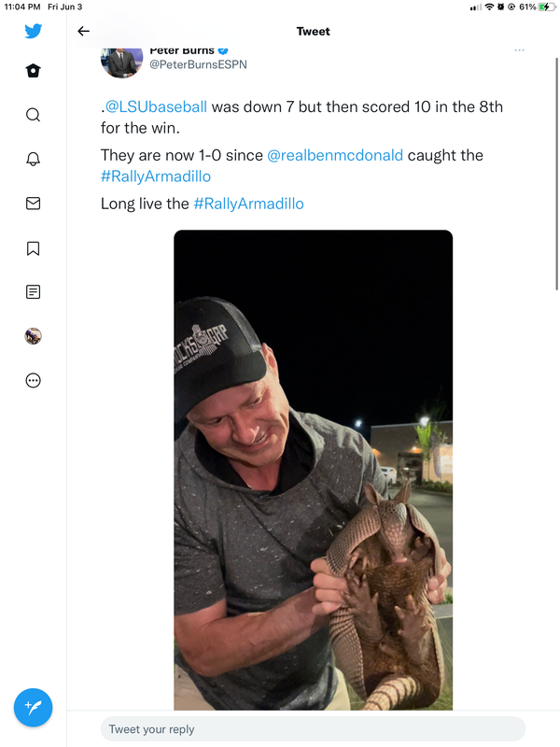The width and height of the screenshot is (560, 747).
Task: Open the armadillo photo
Action: (313, 467)
